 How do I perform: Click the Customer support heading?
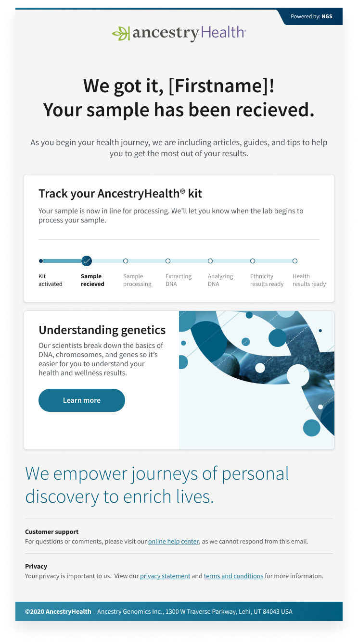pyautogui.click(x=52, y=532)
